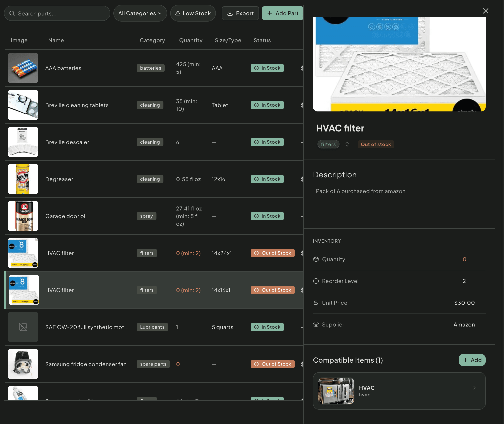The width and height of the screenshot is (504, 424).
Task: Click the alert icon beside Reorder Level
Action: [316, 281]
